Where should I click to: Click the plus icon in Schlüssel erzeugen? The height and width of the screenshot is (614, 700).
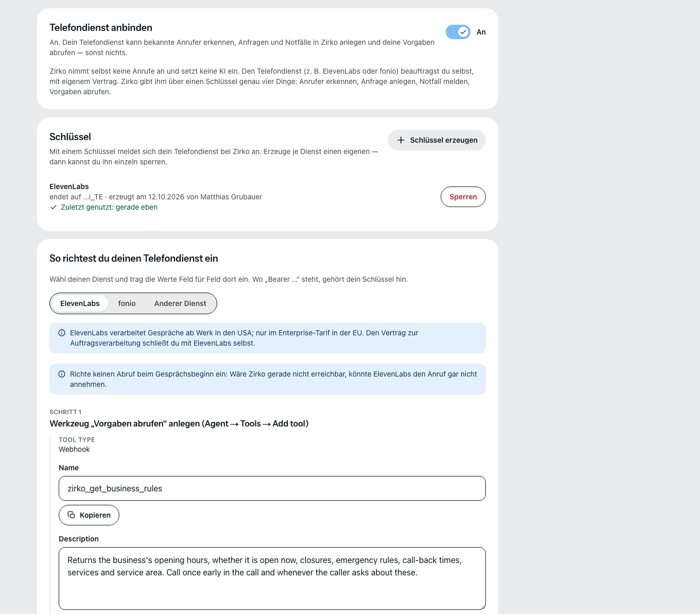(x=401, y=140)
